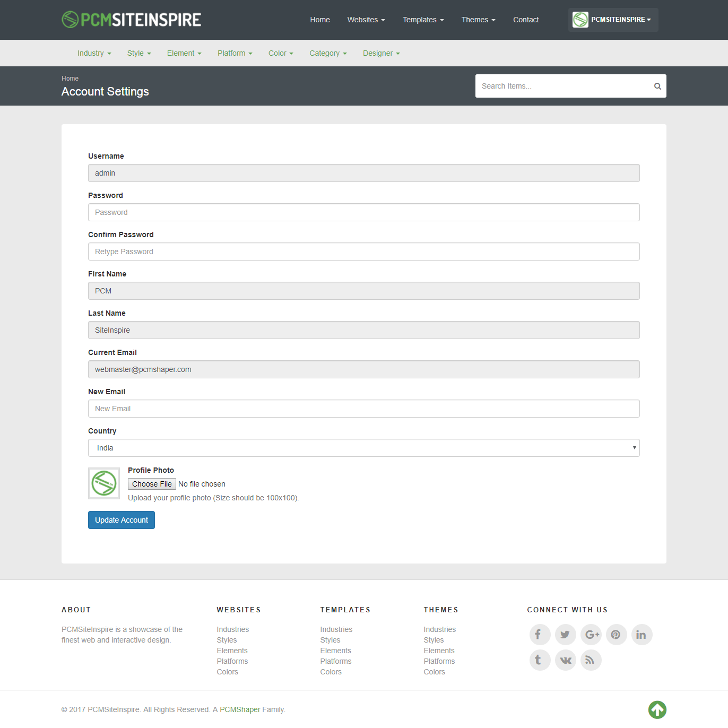Open Industries under Websites footer
Viewport: 728px width, 728px height.
point(232,629)
